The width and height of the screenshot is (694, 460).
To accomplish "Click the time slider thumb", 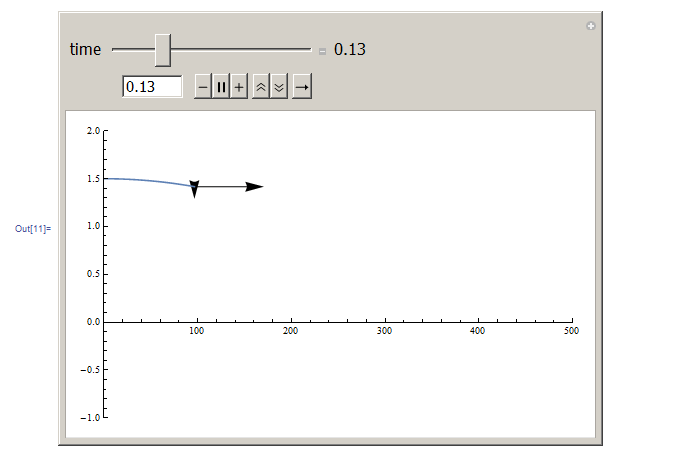I will [x=163, y=50].
